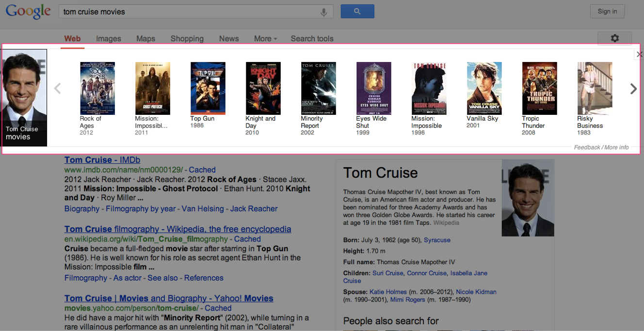Open the 1996 Mission: Impossible poster

429,88
